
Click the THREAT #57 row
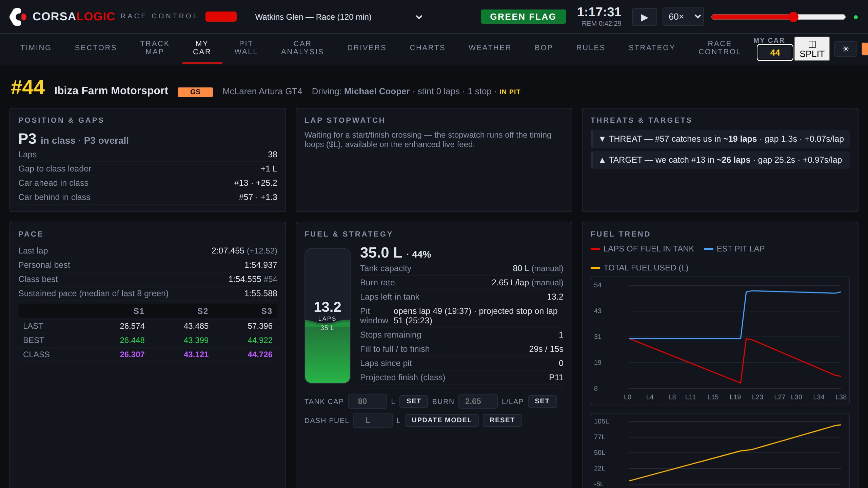point(720,139)
